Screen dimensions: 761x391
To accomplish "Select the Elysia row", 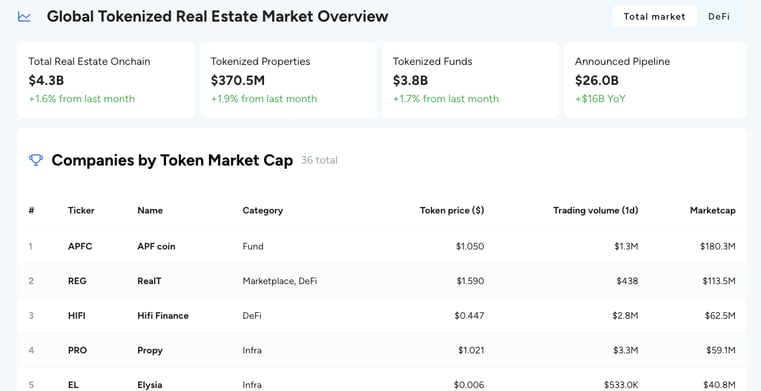I will point(381,383).
